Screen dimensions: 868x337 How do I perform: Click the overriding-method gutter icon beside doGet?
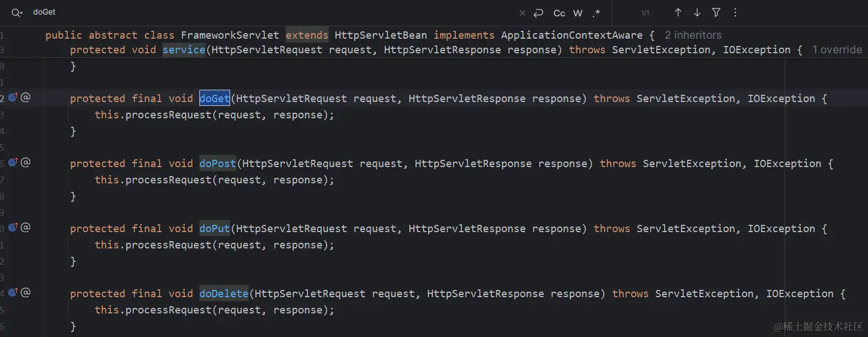pyautogui.click(x=13, y=97)
